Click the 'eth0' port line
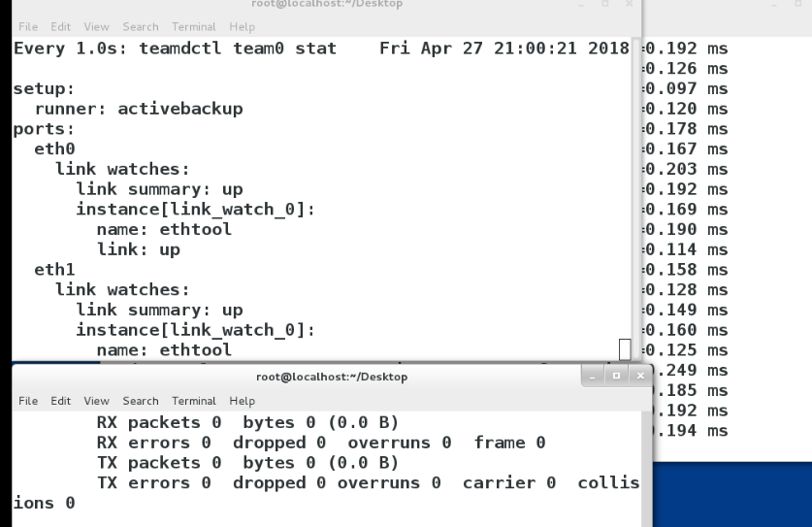This screenshot has height=527, width=812. tap(54, 149)
